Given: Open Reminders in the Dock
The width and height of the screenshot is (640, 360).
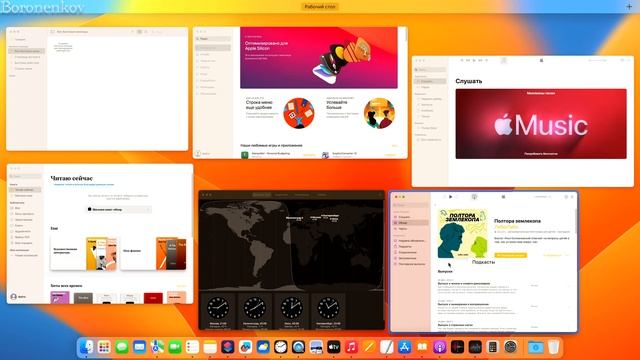Looking at the screenshot, I should [192, 347].
